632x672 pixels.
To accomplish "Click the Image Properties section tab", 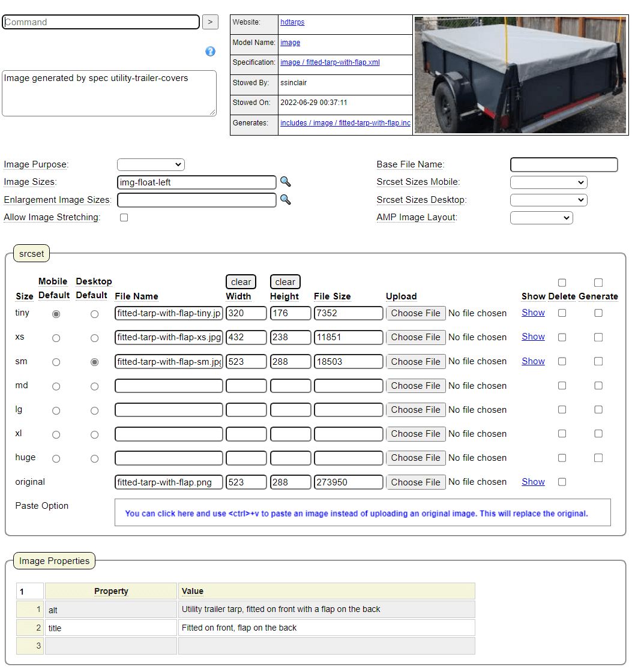I will click(x=54, y=561).
